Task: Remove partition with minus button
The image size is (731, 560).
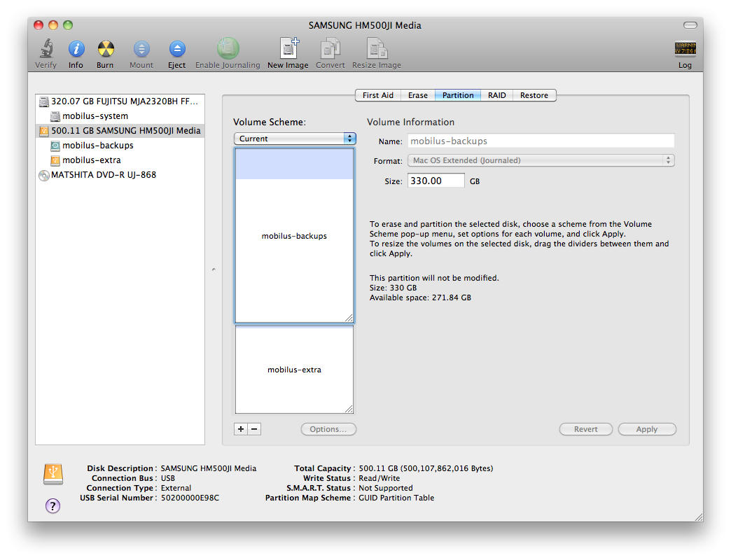Action: point(254,429)
